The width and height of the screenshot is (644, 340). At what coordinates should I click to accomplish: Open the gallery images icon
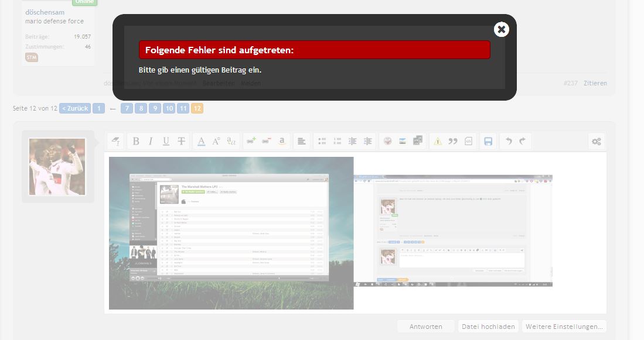(x=418, y=141)
